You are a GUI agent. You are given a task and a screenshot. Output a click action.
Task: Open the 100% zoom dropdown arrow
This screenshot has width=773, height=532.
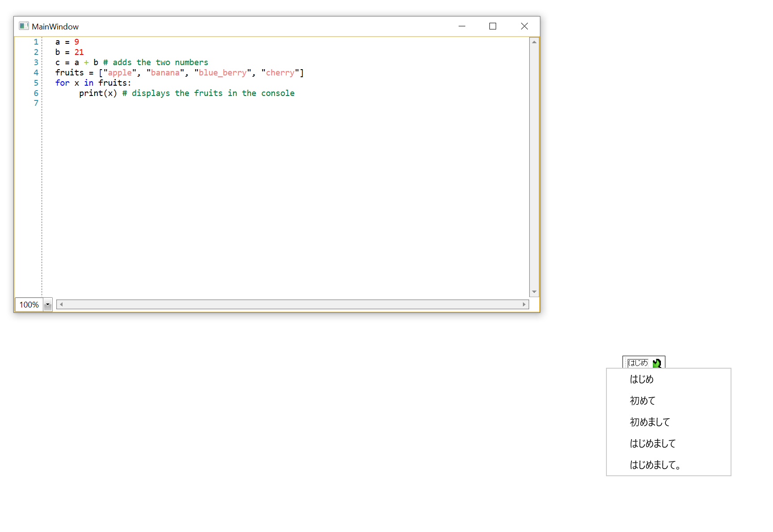pos(48,305)
